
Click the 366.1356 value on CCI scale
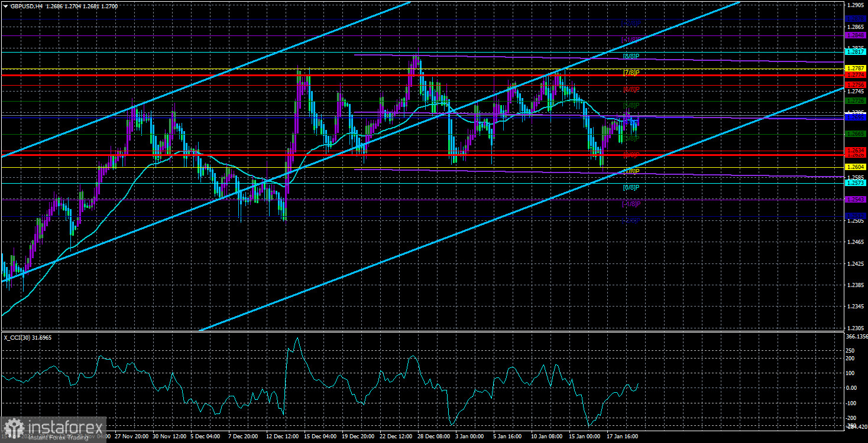click(857, 336)
